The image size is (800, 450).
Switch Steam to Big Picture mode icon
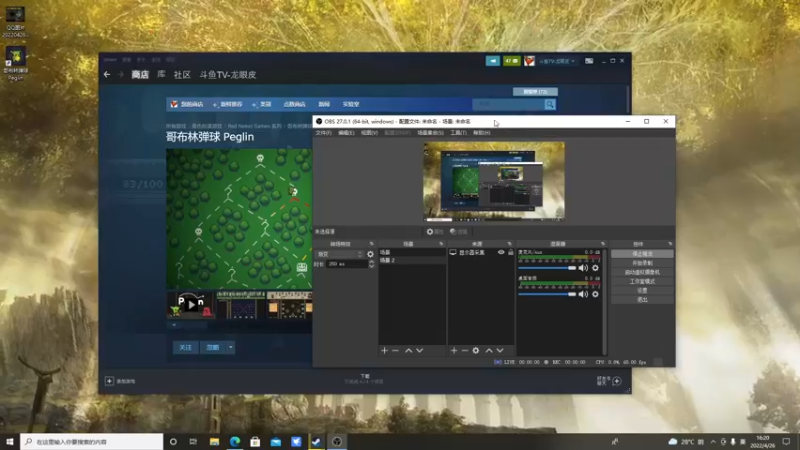[589, 61]
